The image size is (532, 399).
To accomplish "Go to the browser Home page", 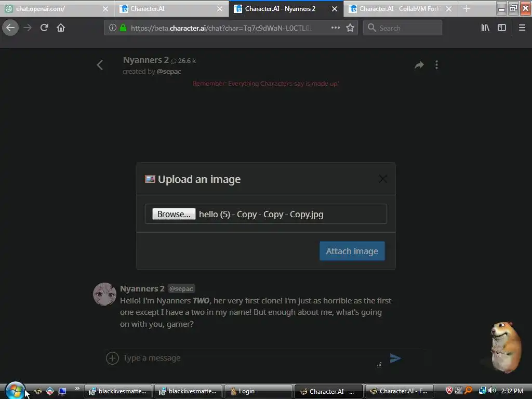I will [x=61, y=28].
